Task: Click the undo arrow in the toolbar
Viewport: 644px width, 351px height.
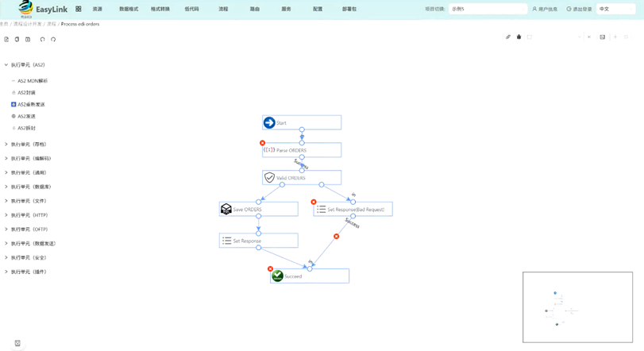Action: click(x=43, y=39)
